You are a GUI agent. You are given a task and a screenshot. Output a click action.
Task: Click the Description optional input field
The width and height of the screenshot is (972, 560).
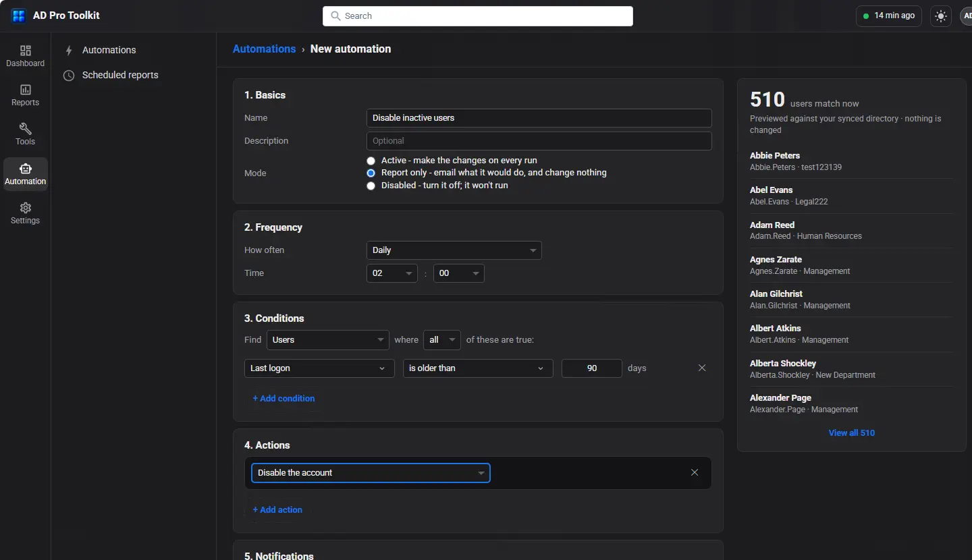click(x=539, y=141)
